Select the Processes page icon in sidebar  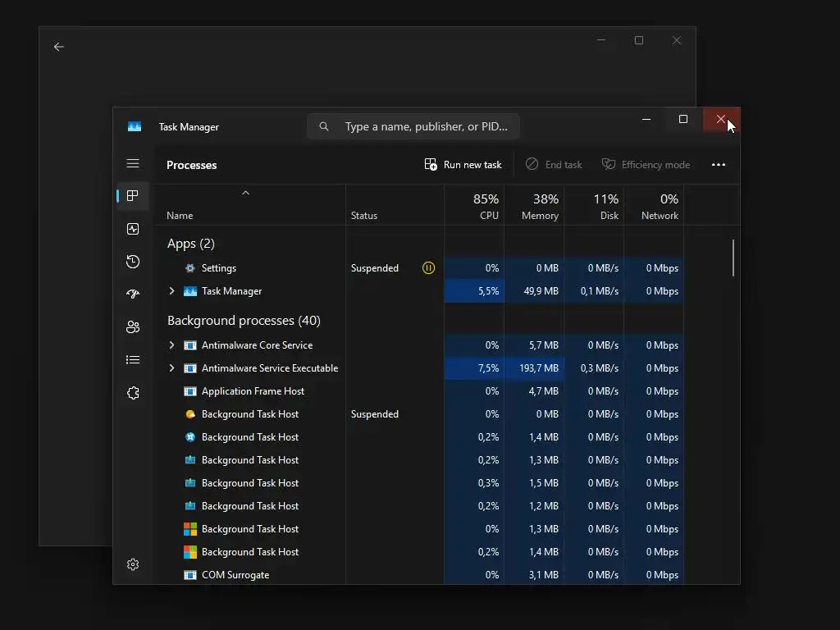pos(133,196)
